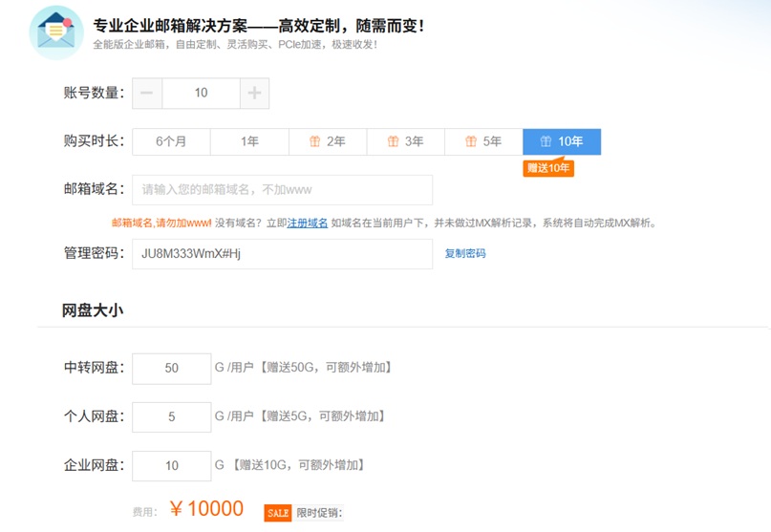This screenshot has height=532, width=771.
Task: Click the minus button for account quantity
Action: point(147,93)
